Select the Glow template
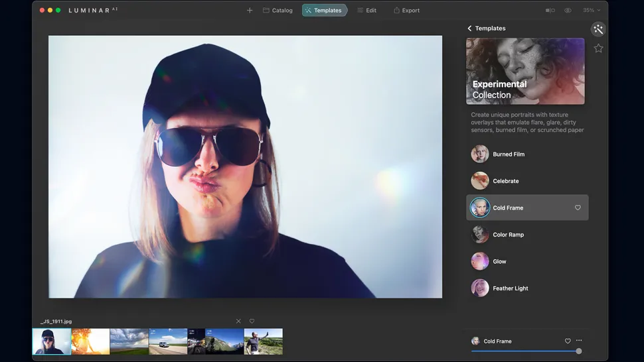The width and height of the screenshot is (644, 362). 499,261
